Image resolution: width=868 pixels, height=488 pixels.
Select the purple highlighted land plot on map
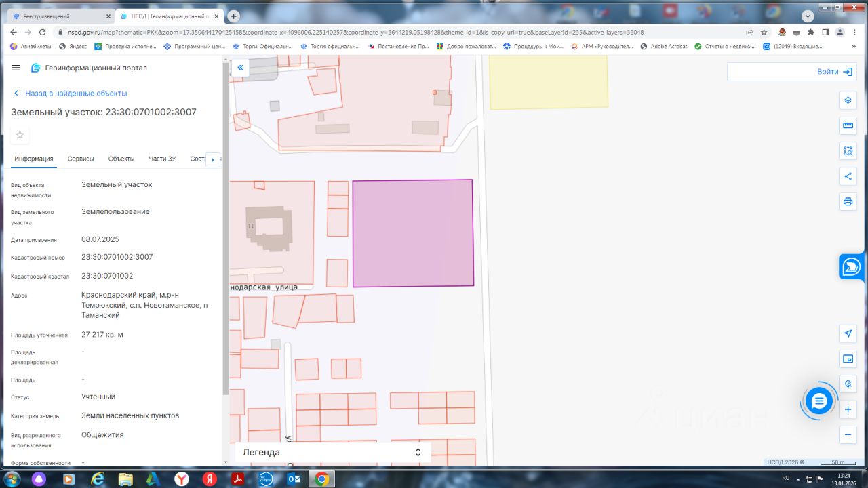[x=412, y=233]
